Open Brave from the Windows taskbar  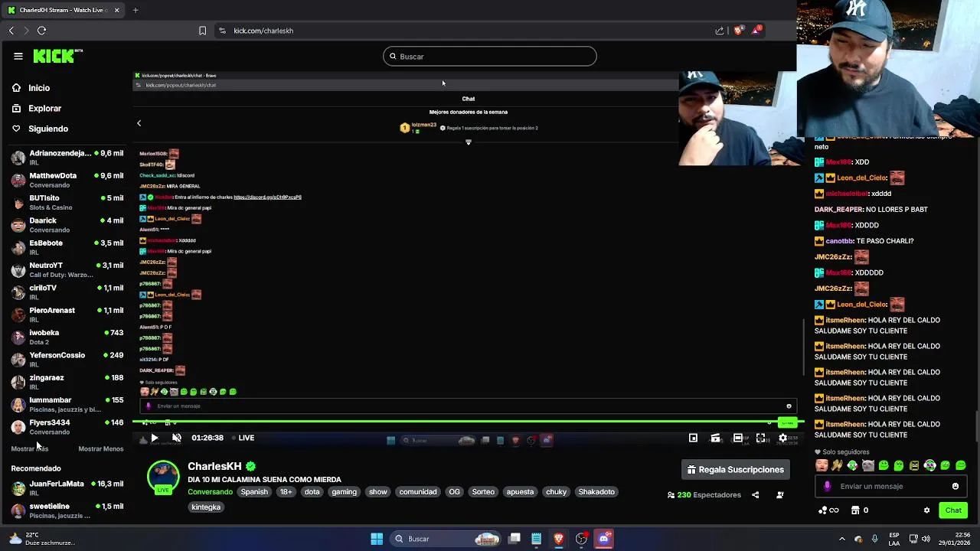[558, 539]
